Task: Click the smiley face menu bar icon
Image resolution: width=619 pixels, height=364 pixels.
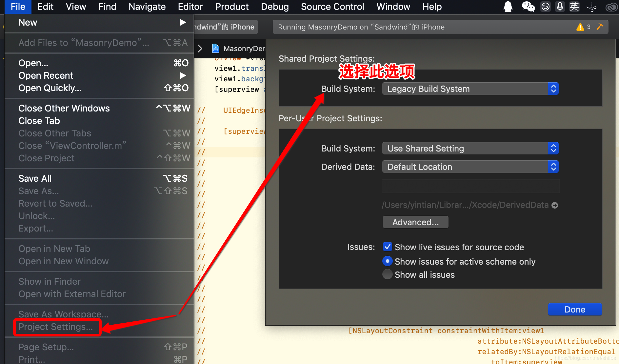Action: click(546, 7)
